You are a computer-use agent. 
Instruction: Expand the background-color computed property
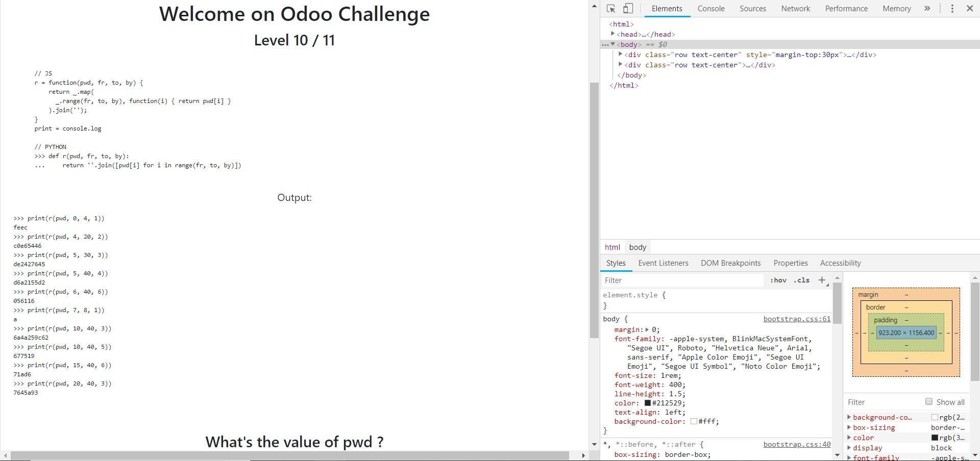849,417
